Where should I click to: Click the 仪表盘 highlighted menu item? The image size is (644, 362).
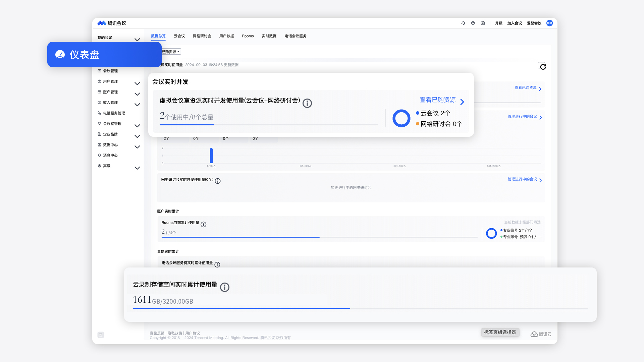pos(104,54)
